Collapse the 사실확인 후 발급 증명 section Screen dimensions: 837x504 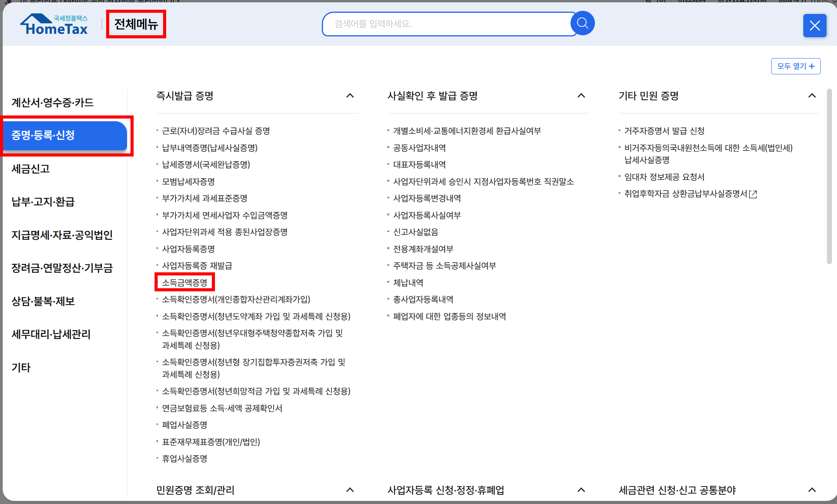581,96
